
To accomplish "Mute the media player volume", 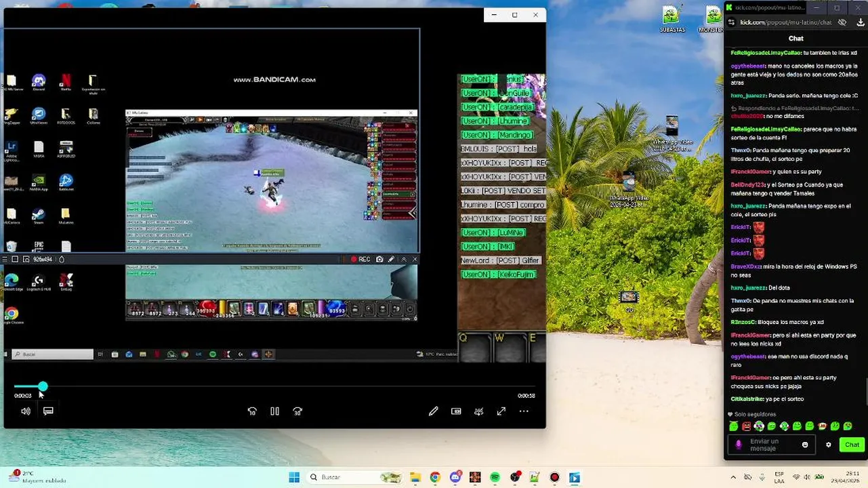I will click(x=26, y=411).
